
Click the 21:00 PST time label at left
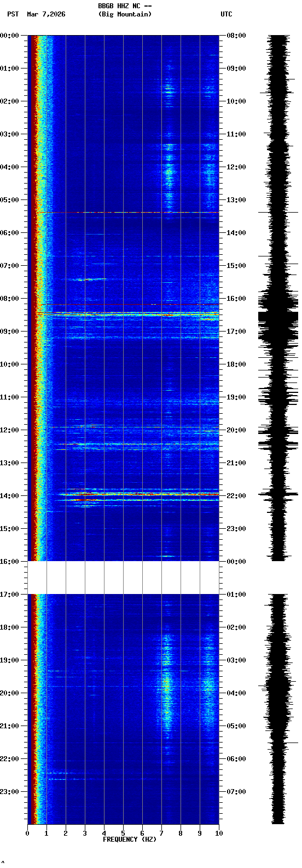click(x=9, y=726)
